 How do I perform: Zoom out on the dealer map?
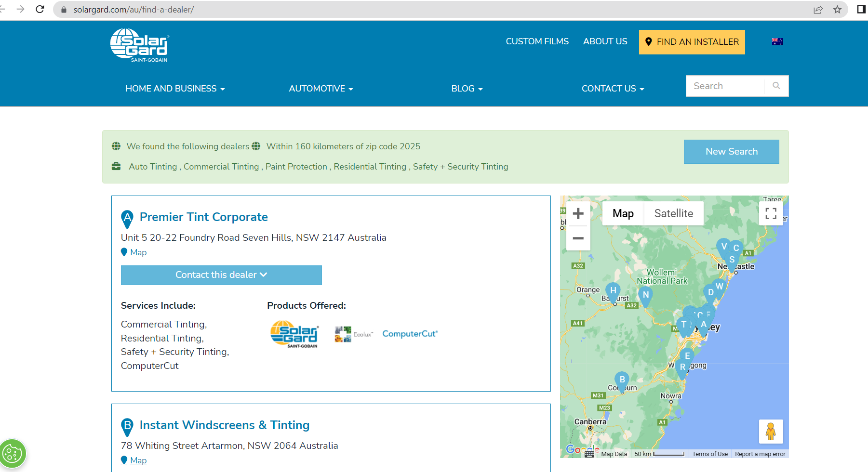pyautogui.click(x=578, y=238)
